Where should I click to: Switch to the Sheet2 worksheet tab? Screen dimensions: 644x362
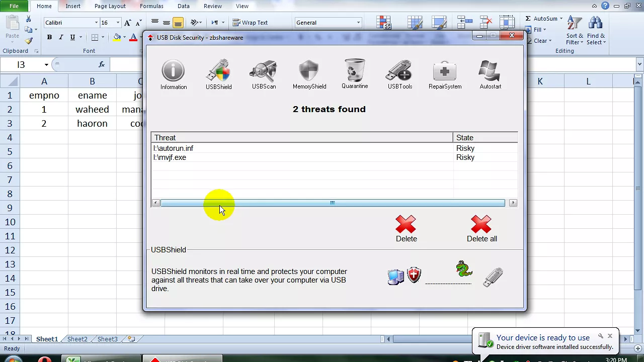[77, 339]
